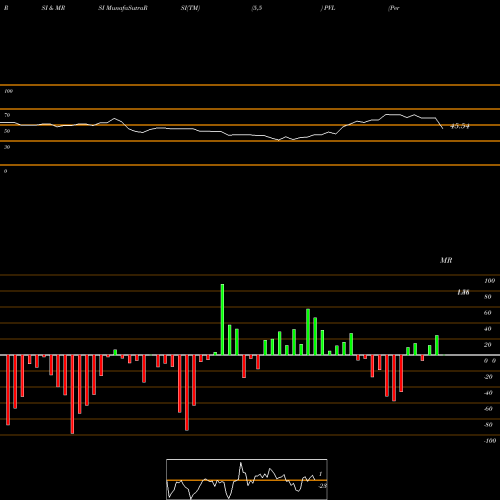Click the "MR" panel title
The width and height of the screenshot is (500, 500).
click(x=446, y=260)
